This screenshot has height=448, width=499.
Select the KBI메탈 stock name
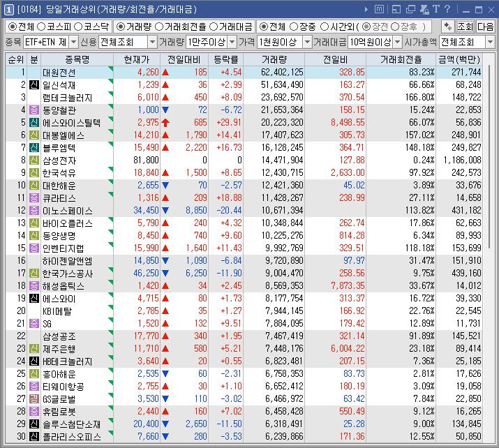pos(57,311)
